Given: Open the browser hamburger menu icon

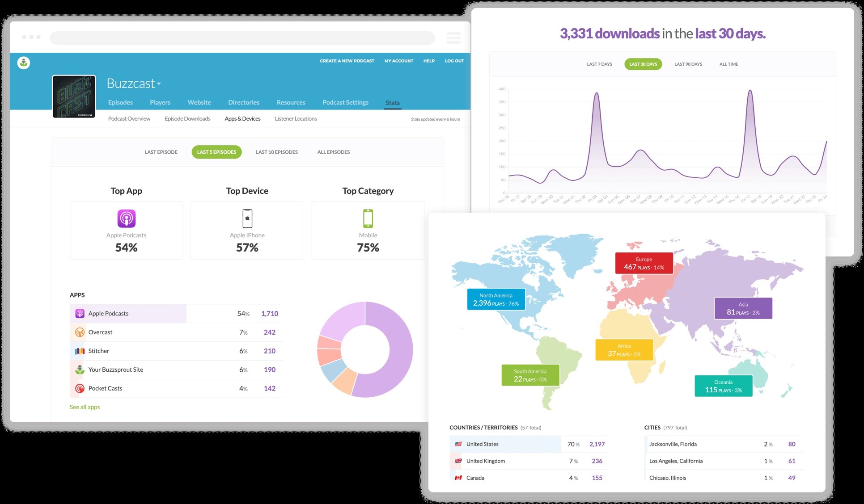Looking at the screenshot, I should 453,38.
